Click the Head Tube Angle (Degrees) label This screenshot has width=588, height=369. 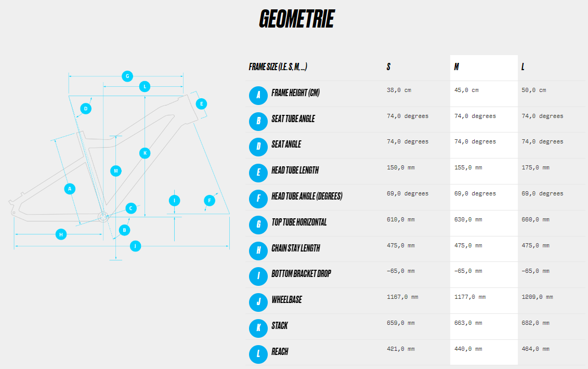click(x=307, y=196)
